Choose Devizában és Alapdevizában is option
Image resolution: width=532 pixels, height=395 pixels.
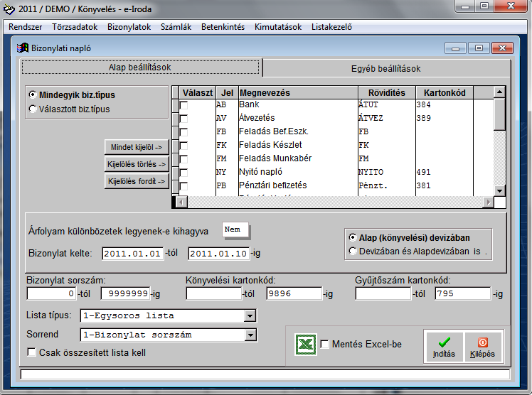[353, 250]
